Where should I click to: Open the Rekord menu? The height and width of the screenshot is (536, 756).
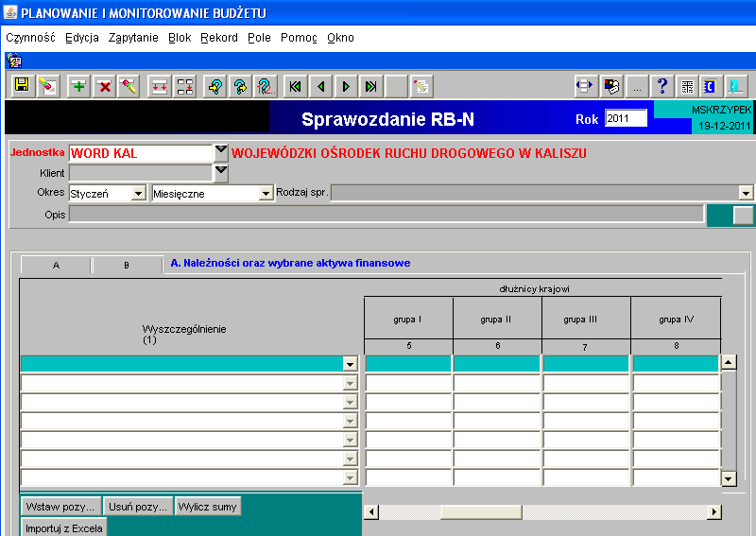(x=219, y=38)
